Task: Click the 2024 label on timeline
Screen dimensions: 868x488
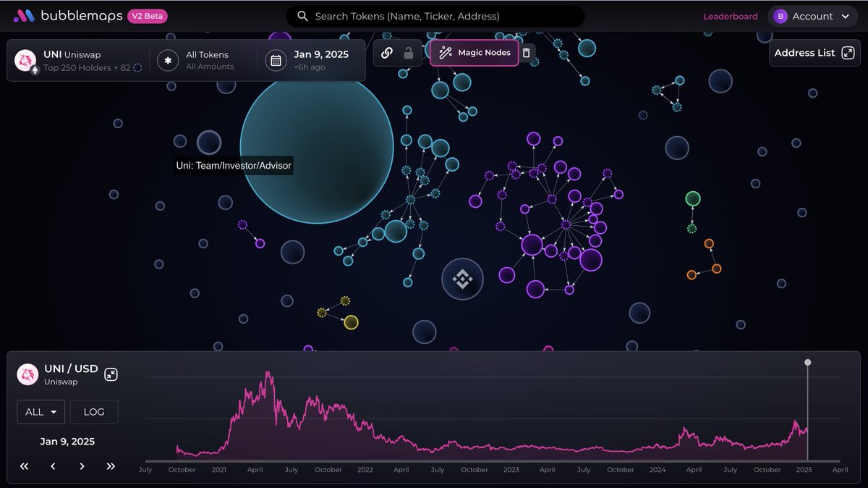Action: pos(657,470)
